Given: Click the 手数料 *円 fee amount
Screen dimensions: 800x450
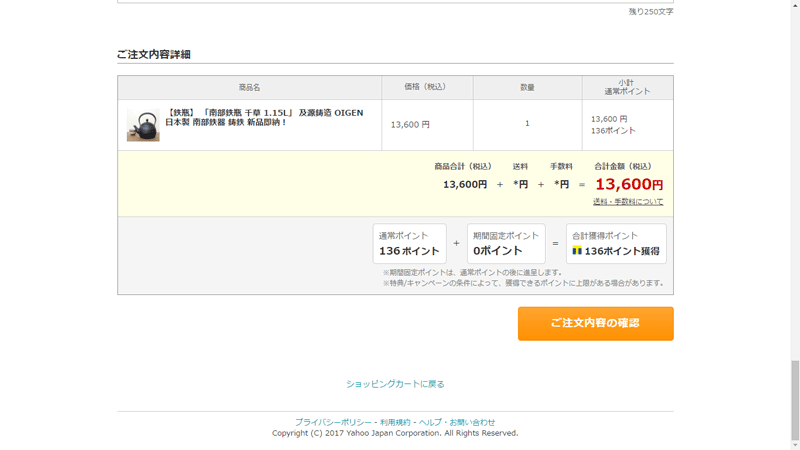Looking at the screenshot, I should [x=561, y=184].
